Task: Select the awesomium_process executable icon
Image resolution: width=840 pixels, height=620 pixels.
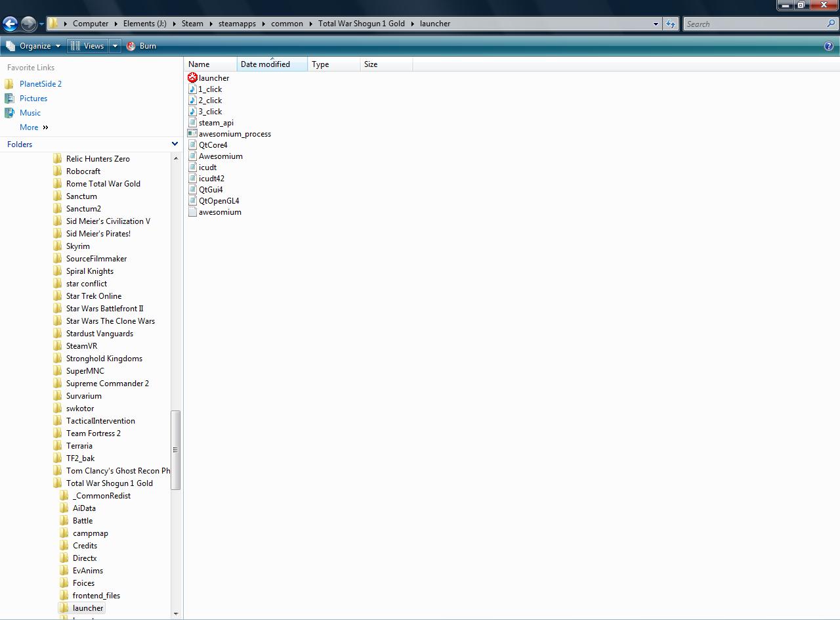Action: click(x=192, y=134)
